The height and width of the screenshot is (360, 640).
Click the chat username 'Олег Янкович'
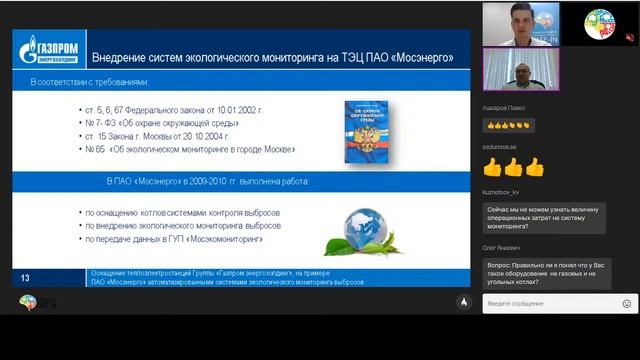click(x=501, y=248)
